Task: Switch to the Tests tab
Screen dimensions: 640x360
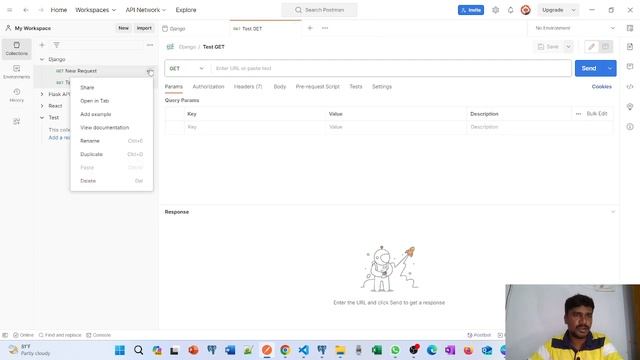Action: click(356, 87)
